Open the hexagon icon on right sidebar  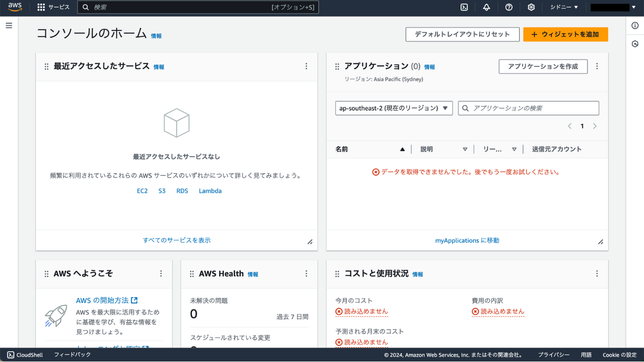point(635,44)
